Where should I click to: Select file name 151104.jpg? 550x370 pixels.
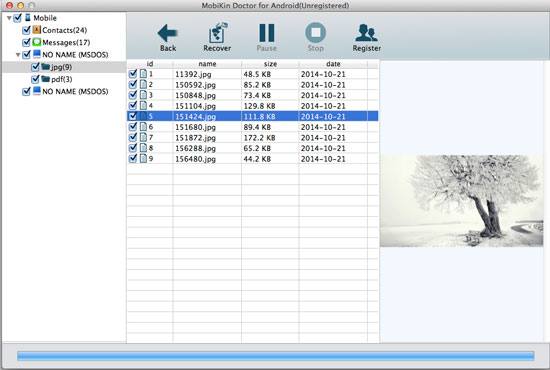[195, 106]
